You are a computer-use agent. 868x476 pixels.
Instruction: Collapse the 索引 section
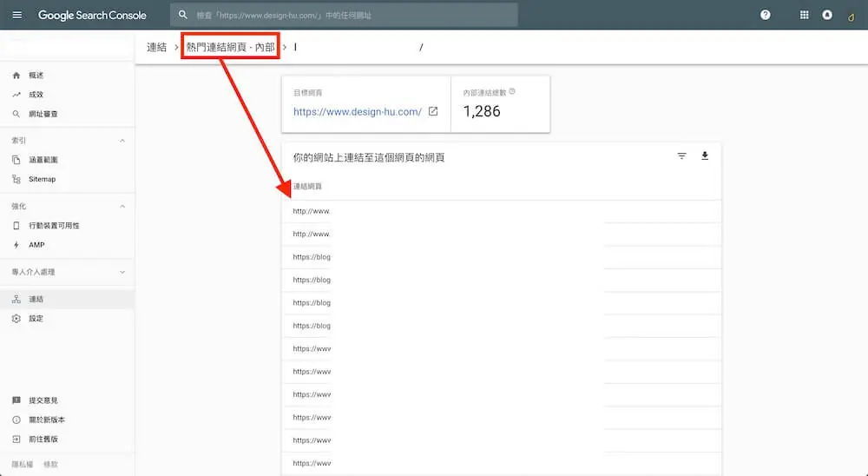[122, 141]
